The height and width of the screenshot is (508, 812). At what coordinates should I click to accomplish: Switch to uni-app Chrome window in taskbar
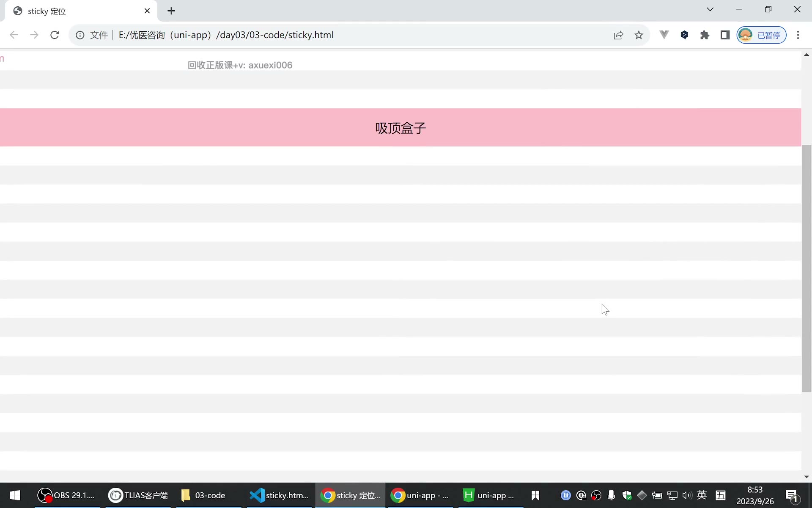(x=420, y=495)
